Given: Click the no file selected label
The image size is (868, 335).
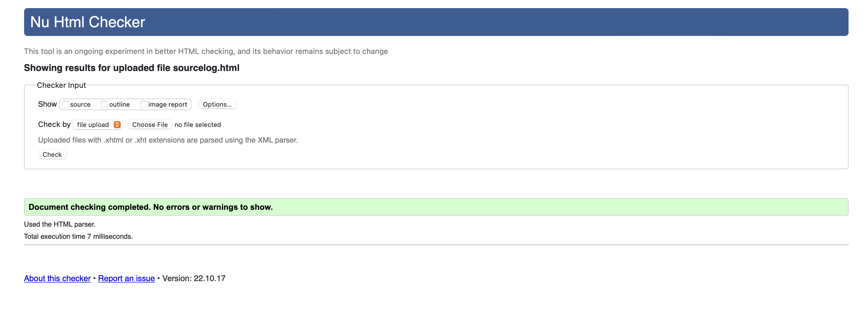Looking at the screenshot, I should point(198,125).
